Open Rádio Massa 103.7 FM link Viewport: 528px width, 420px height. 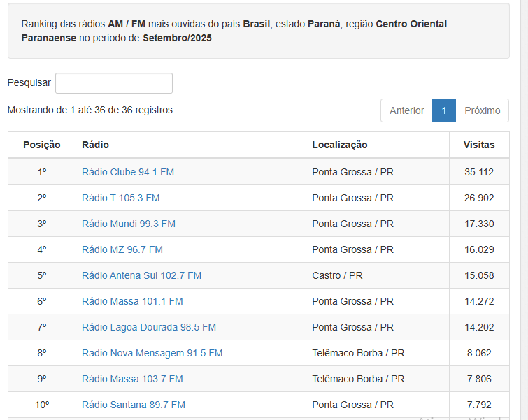point(132,379)
